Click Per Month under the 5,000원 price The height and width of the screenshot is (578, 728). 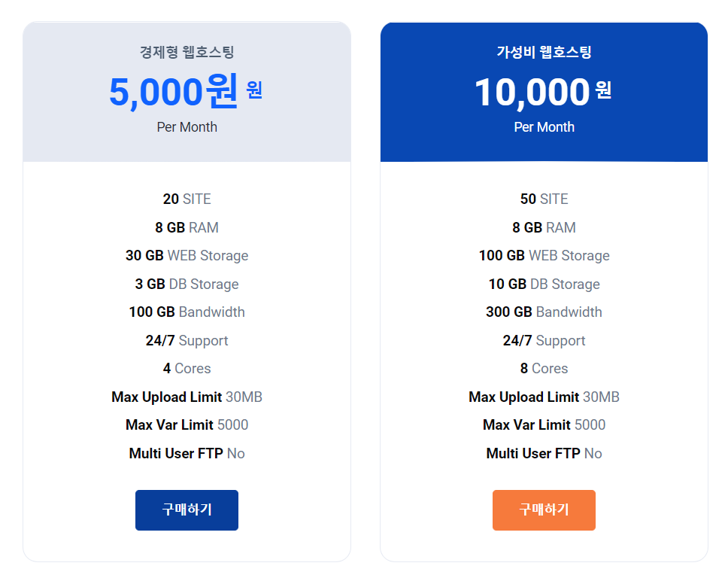(x=187, y=127)
